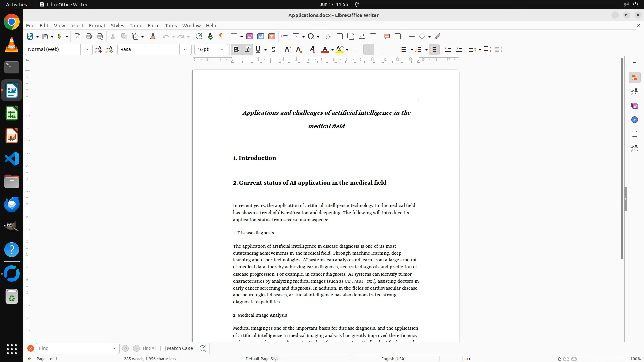This screenshot has width=644, height=362.
Task: Click the Find All button
Action: pyautogui.click(x=150, y=348)
